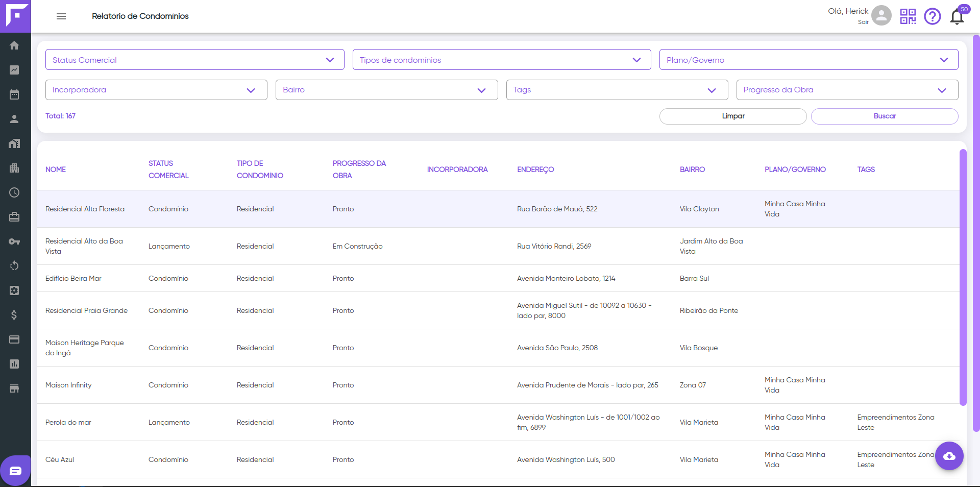
Task: Click Em Construção progress cell
Action: click(357, 246)
